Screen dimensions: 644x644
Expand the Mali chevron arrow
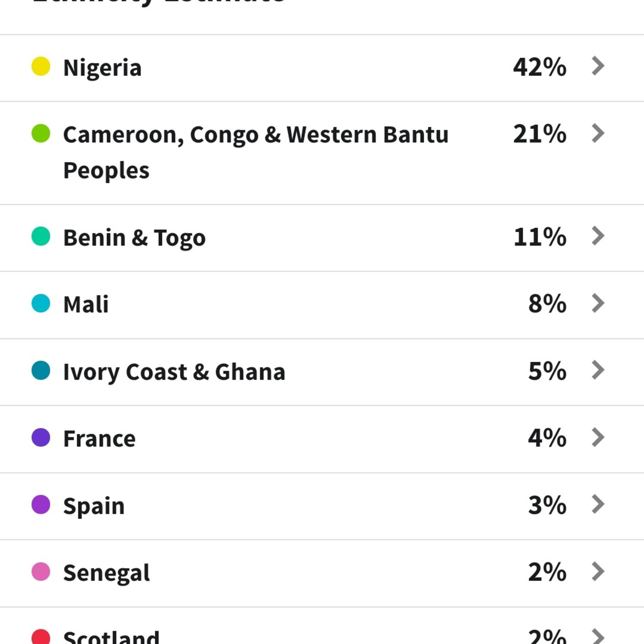click(x=598, y=303)
